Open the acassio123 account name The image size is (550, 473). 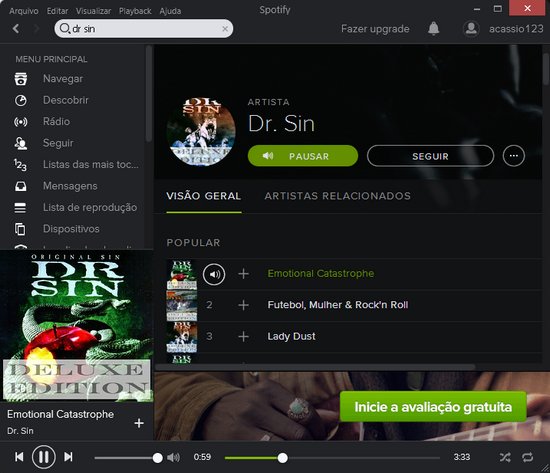(x=516, y=28)
